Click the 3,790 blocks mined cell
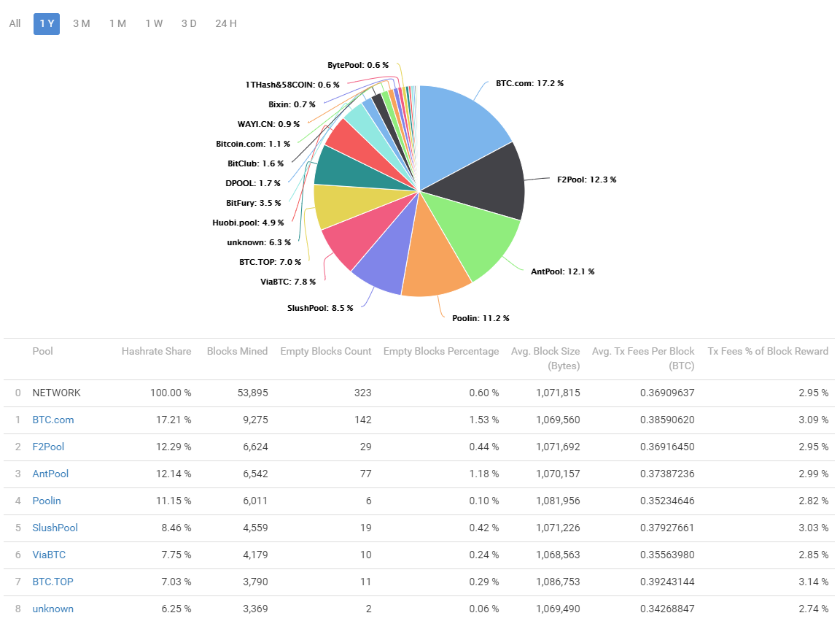Screen dimensions: 840x621 (255, 582)
